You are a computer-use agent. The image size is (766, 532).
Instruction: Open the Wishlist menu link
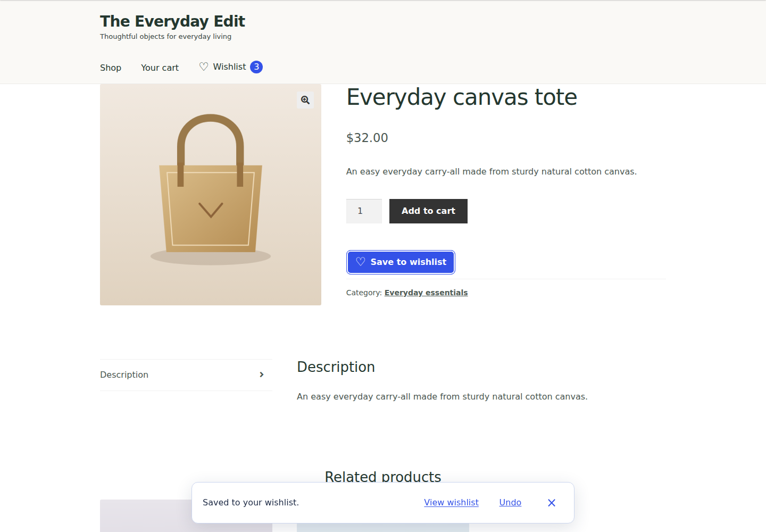pyautogui.click(x=230, y=66)
